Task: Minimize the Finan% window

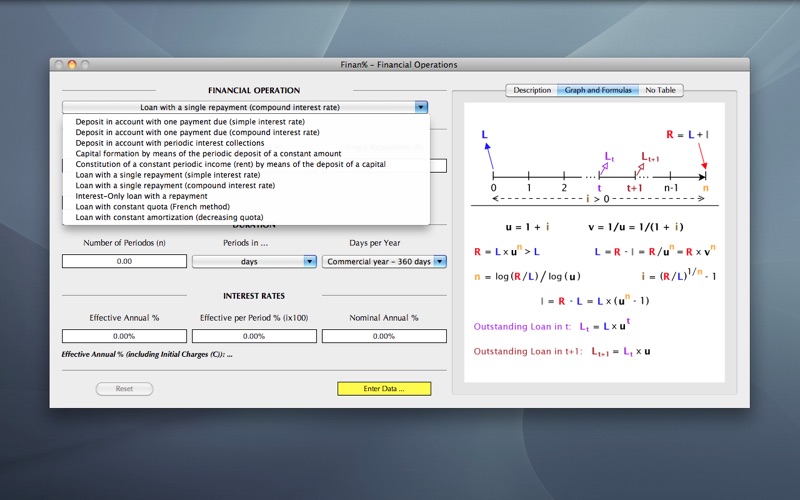Action: tap(72, 64)
